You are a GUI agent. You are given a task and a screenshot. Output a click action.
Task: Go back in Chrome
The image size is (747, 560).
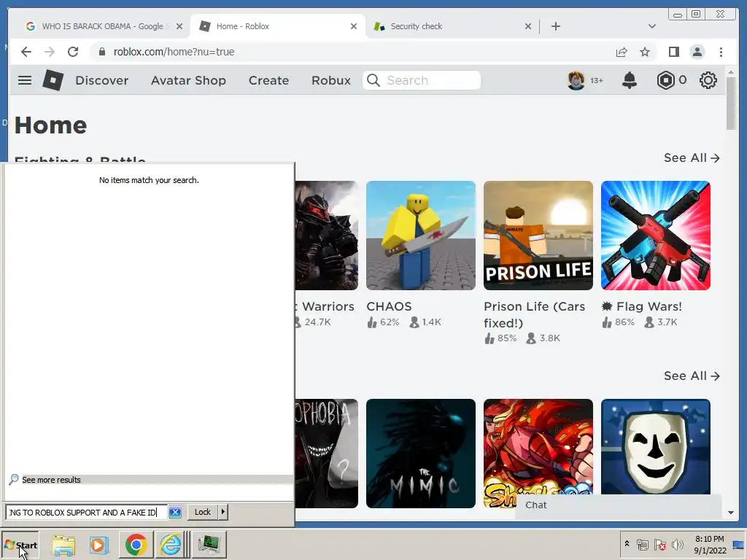pos(26,52)
